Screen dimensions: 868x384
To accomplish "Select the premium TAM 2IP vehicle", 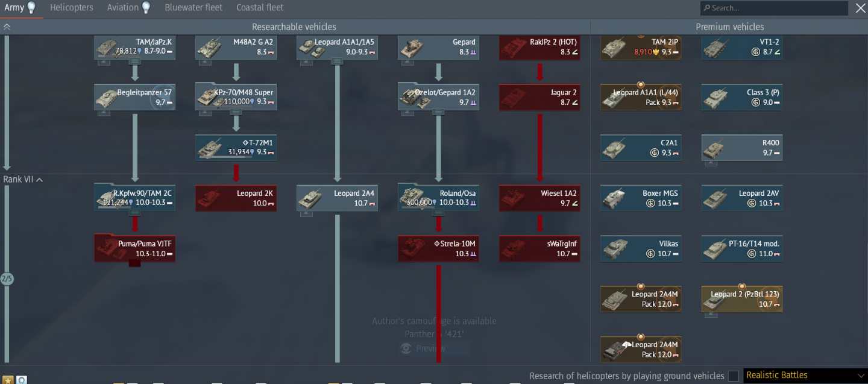I will 641,47.
